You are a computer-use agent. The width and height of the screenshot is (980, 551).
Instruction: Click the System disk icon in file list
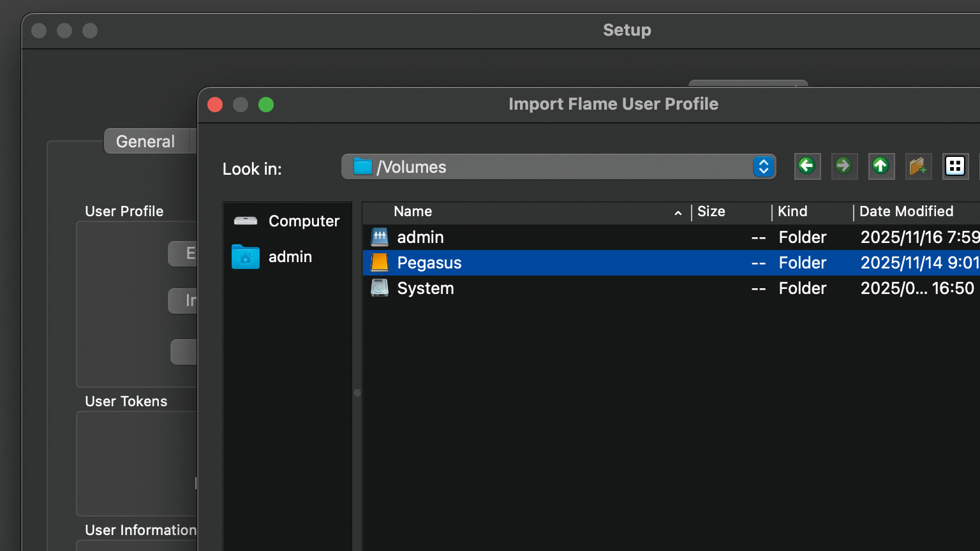380,288
